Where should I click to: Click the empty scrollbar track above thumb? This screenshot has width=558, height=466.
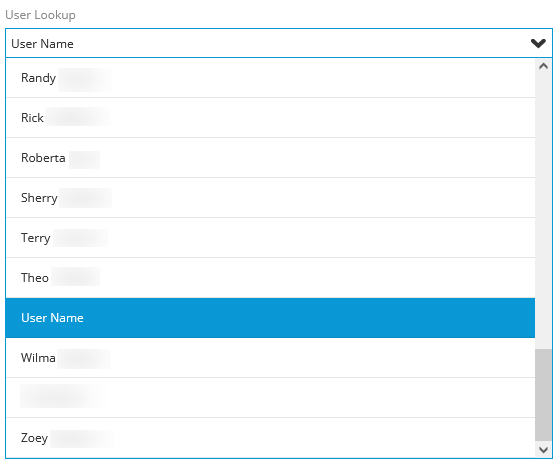[x=543, y=211]
